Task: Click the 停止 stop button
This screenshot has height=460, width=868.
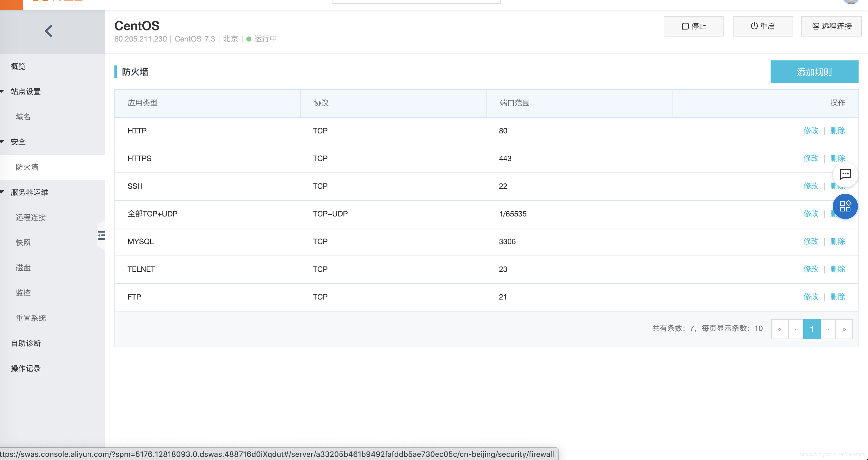Action: [694, 26]
